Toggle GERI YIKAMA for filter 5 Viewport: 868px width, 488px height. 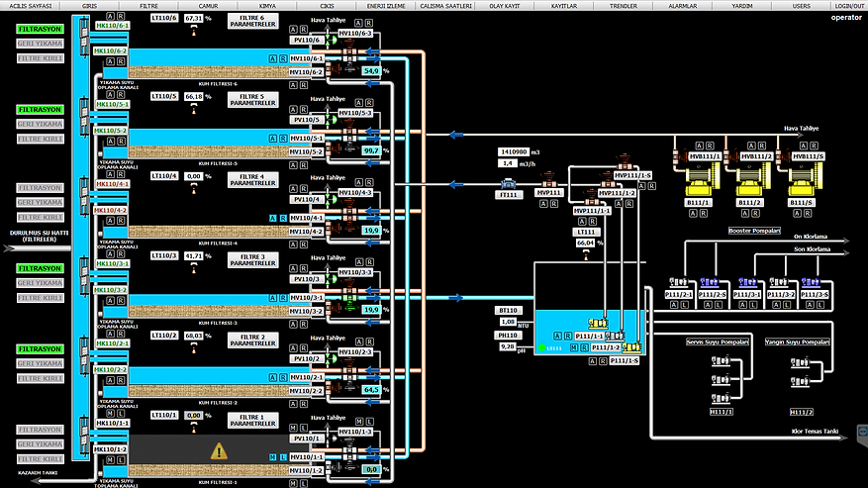[x=41, y=124]
